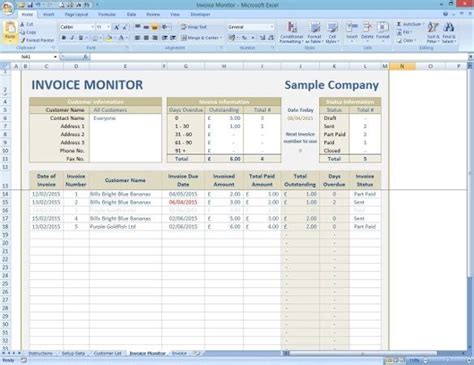Select the Format Painter tool
This screenshot has width=474, height=365.
[37, 40]
